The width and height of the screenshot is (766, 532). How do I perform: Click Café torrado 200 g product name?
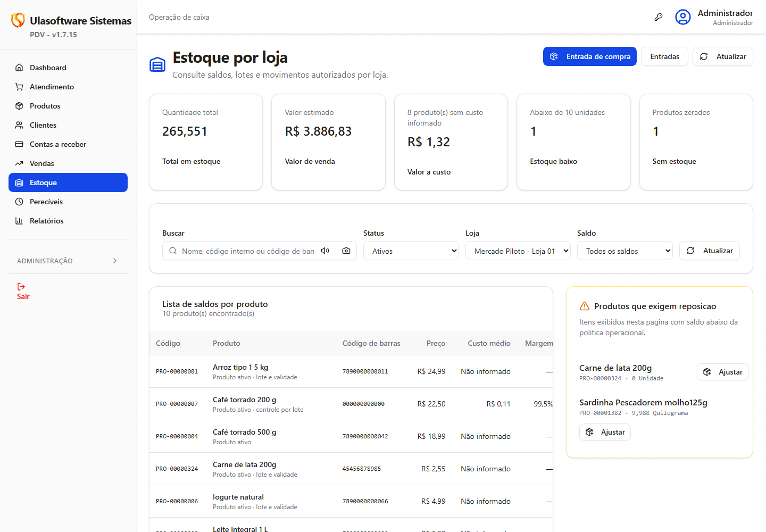245,400
